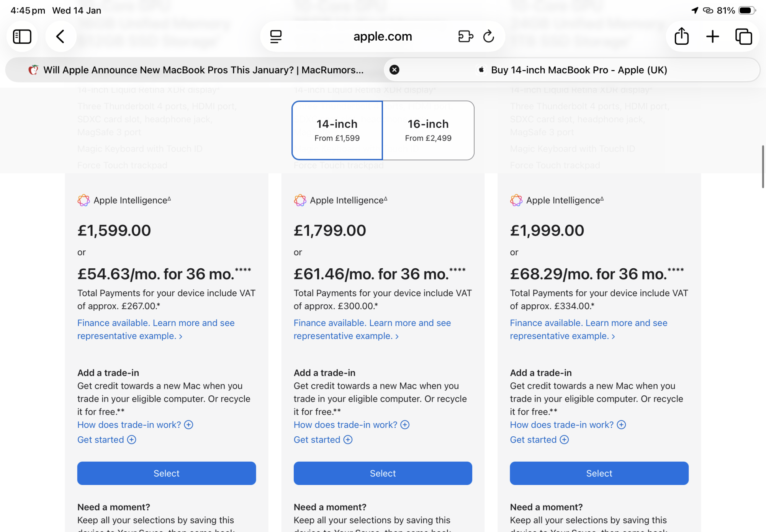The image size is (766, 532).
Task: Go back to the previous page
Action: point(61,37)
